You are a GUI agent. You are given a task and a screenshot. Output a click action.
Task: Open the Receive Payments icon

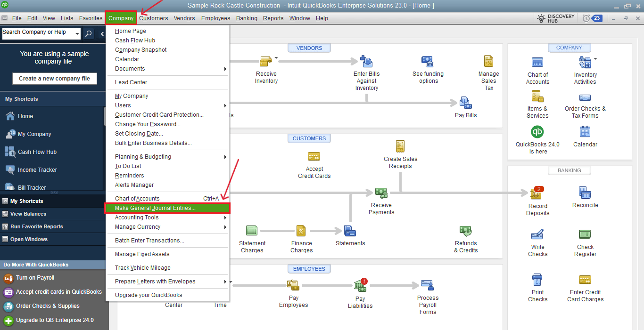[x=381, y=193]
